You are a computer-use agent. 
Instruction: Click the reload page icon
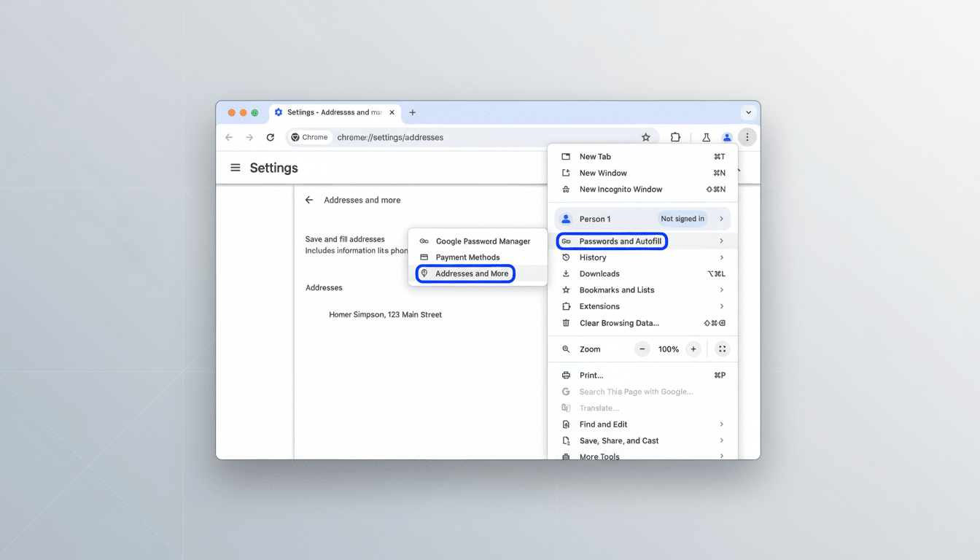click(x=270, y=137)
